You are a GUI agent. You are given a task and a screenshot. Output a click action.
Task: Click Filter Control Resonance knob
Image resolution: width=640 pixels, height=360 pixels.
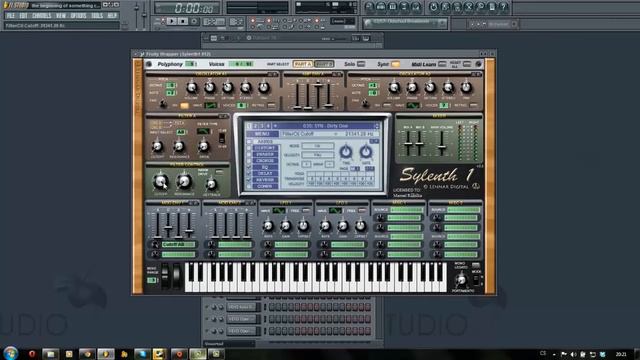point(184,182)
